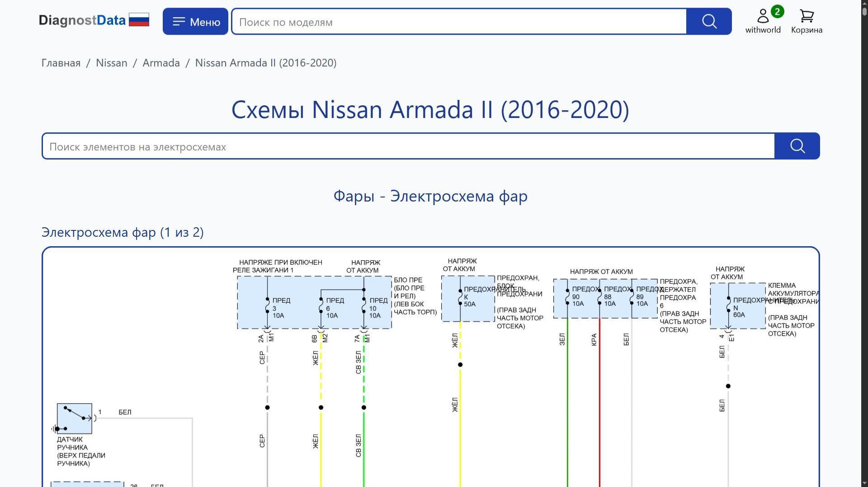The height and width of the screenshot is (487, 868).
Task: Open the Nissan breadcrumb link
Action: click(x=112, y=63)
